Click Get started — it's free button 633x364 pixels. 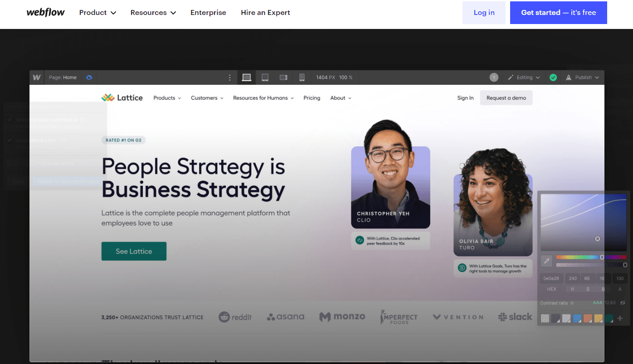click(x=558, y=13)
